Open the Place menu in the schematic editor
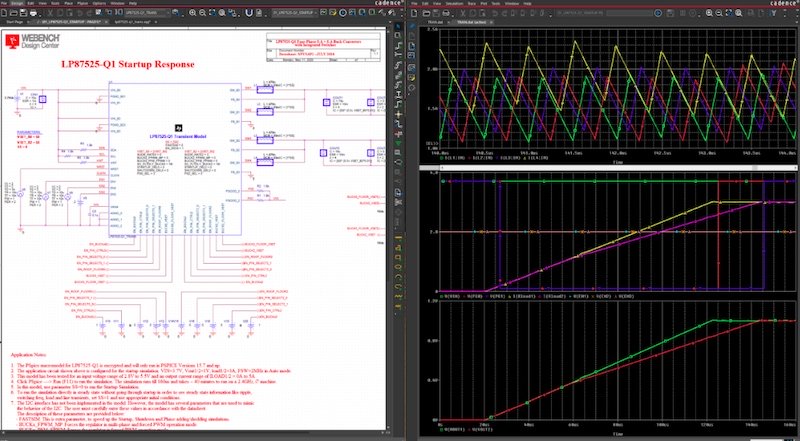This screenshot has width=800, height=441. tap(68, 4)
